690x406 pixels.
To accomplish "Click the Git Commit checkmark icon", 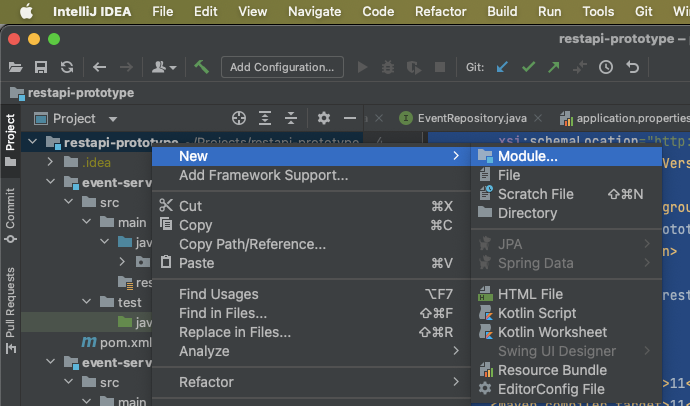I will pyautogui.click(x=528, y=67).
